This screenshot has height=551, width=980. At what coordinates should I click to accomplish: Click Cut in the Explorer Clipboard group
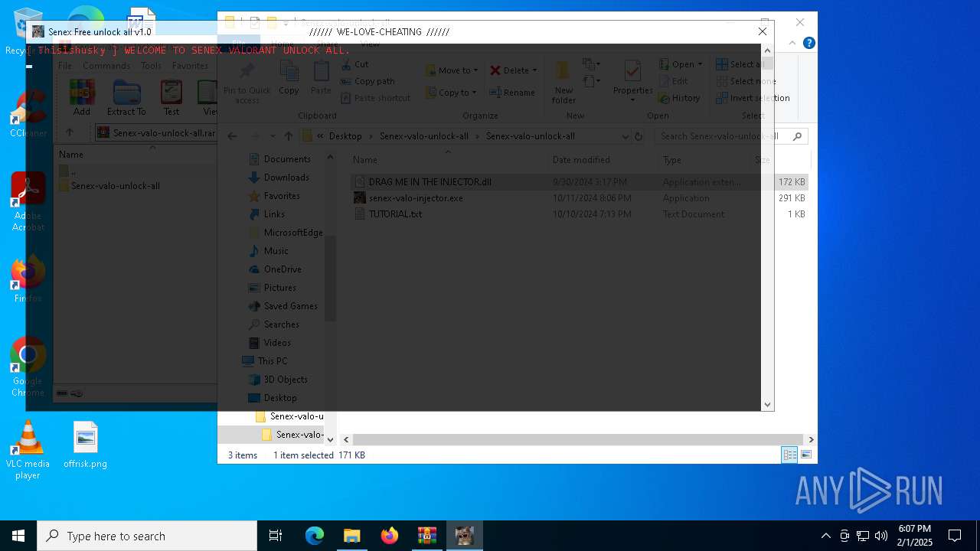(x=354, y=64)
